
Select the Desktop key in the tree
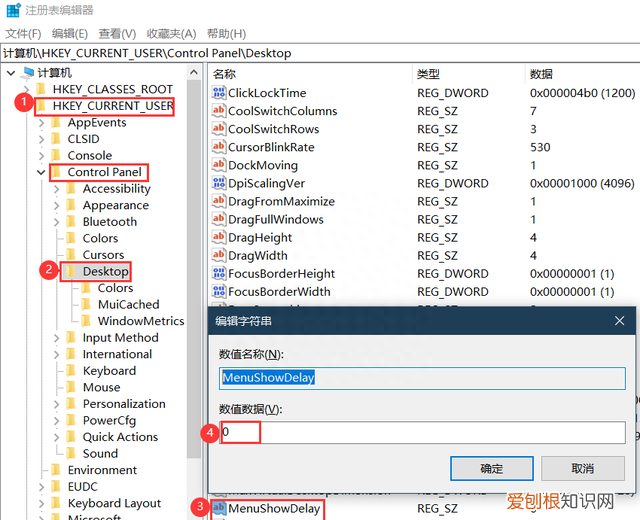point(106,271)
